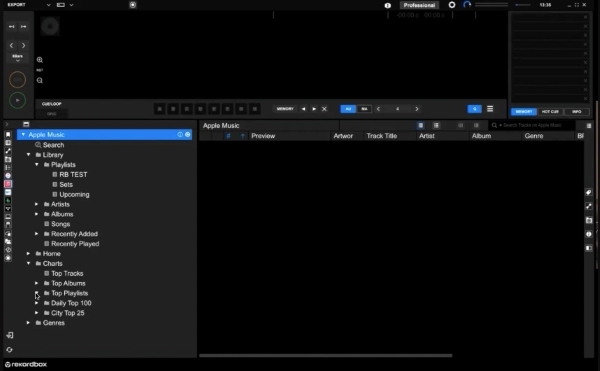Image resolution: width=600 pixels, height=371 pixels.
Task: Zoom in on the waveform
Action: [40, 60]
